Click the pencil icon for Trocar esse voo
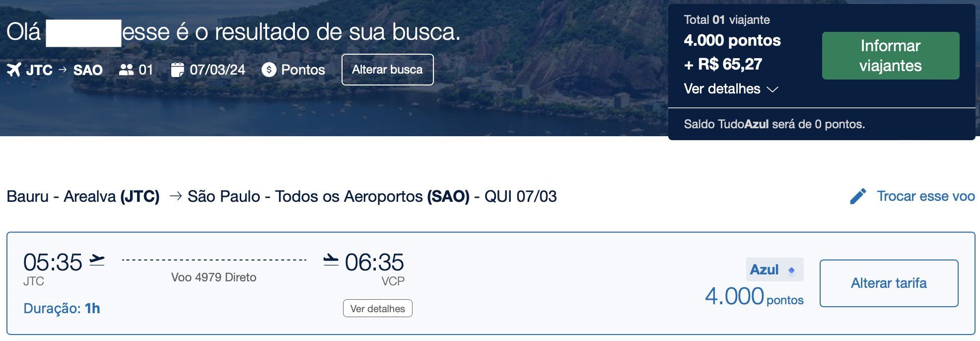This screenshot has height=341, width=980. (858, 196)
